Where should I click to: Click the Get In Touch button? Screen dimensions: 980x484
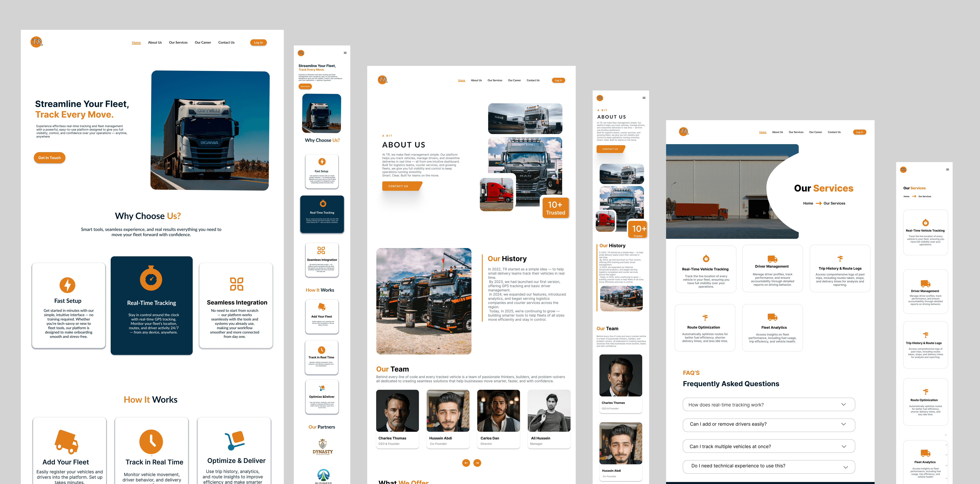(50, 158)
